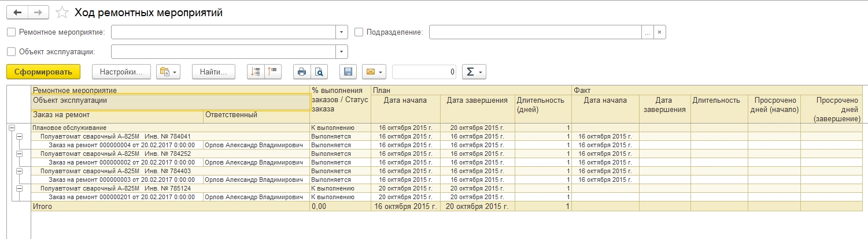Save report with floppy disk icon
Image resolution: width=868 pixels, height=239 pixels.
click(x=348, y=72)
